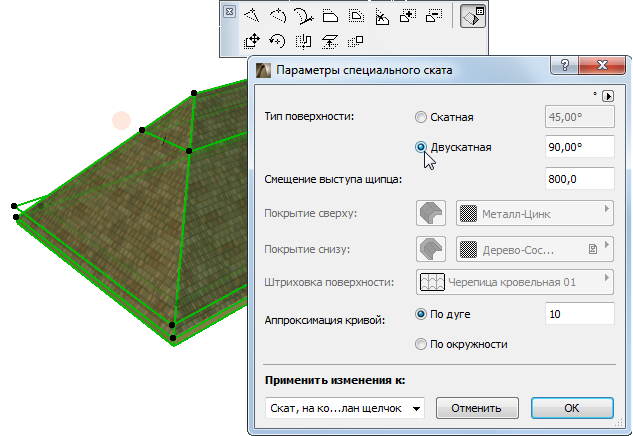Open the Скат, на ко...лан щелчок dropdown
Screen dimensions: 633x436
tap(345, 408)
